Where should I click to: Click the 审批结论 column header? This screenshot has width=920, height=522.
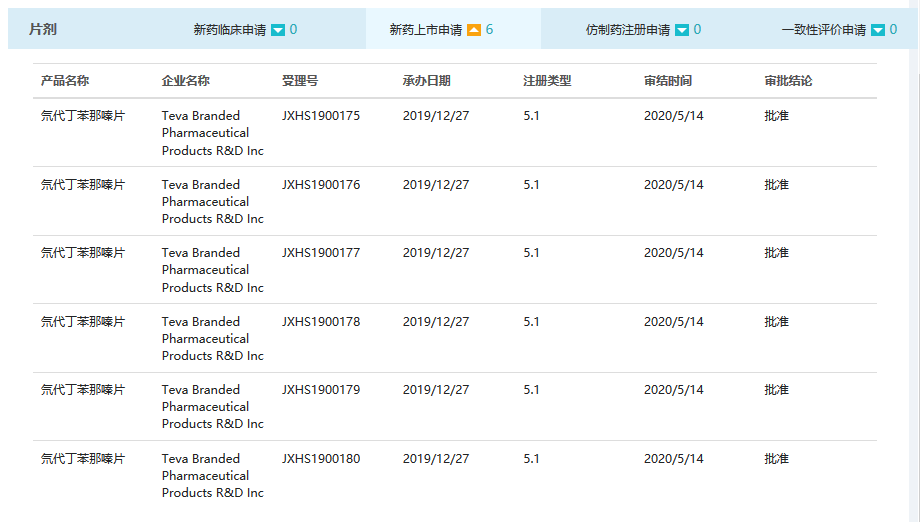(x=788, y=80)
